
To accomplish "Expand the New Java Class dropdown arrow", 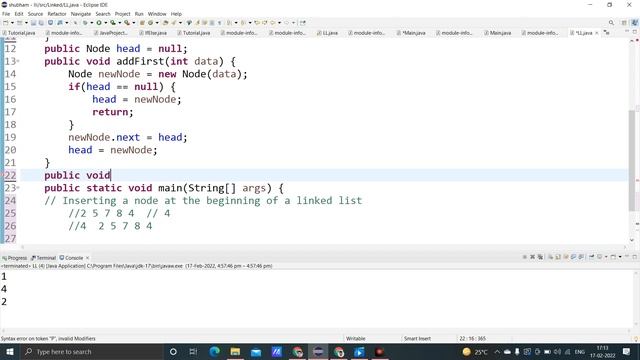I will click(x=157, y=23).
